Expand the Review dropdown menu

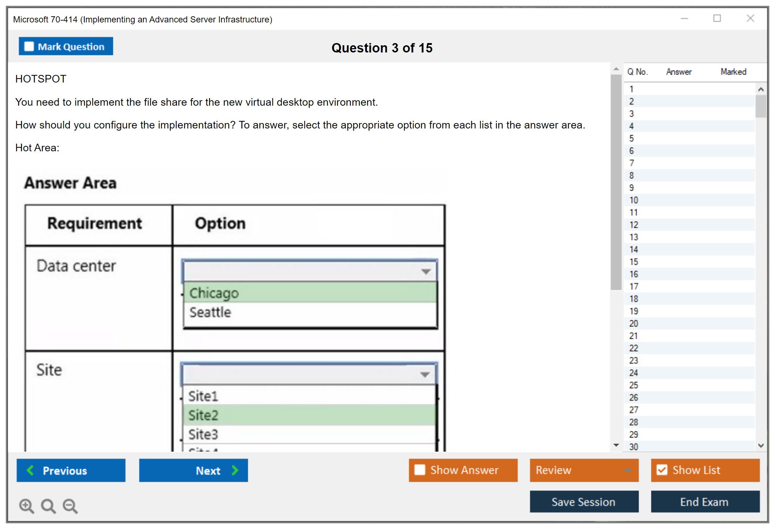tap(628, 470)
